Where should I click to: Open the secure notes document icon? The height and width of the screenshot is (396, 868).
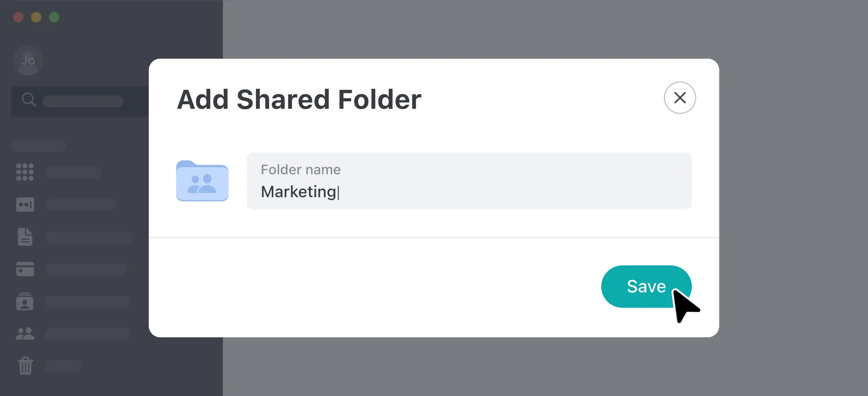[25, 237]
